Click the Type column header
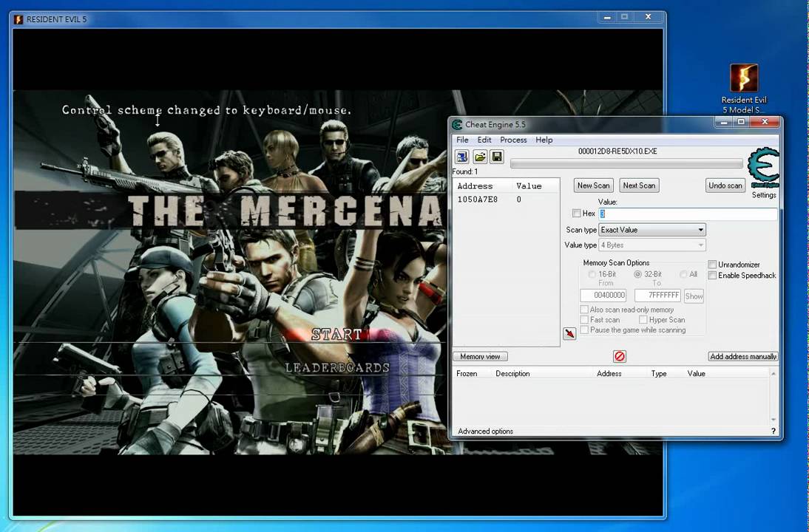The image size is (809, 532). pos(658,373)
